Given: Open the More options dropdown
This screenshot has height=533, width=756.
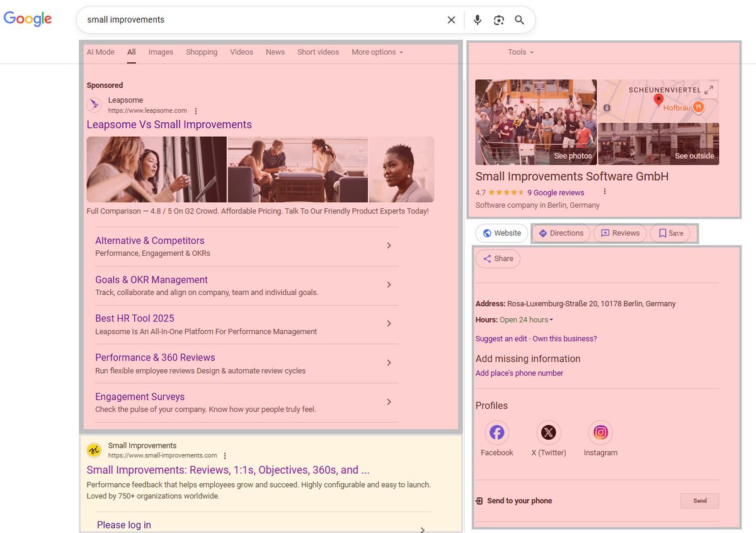Looking at the screenshot, I should [377, 52].
